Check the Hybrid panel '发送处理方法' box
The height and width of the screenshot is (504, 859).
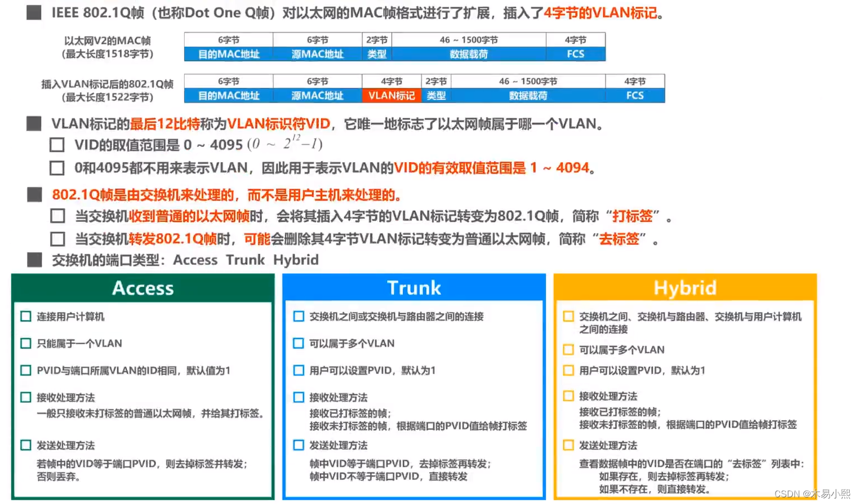click(x=568, y=445)
